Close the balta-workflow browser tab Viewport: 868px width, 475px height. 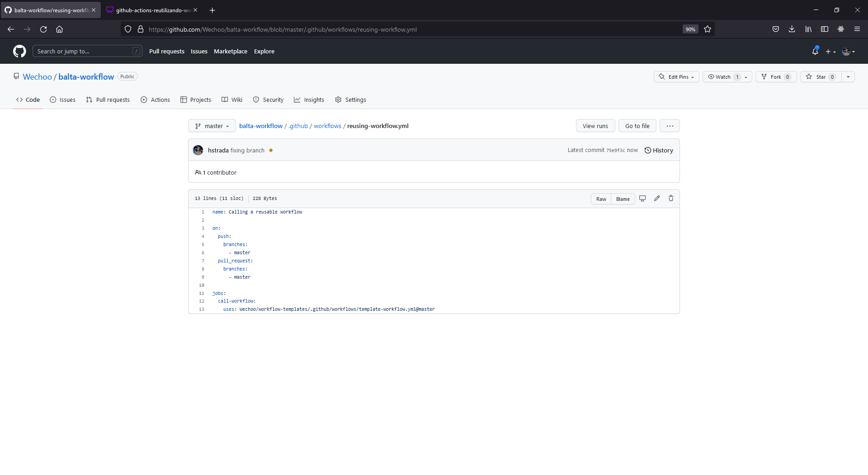pos(94,10)
